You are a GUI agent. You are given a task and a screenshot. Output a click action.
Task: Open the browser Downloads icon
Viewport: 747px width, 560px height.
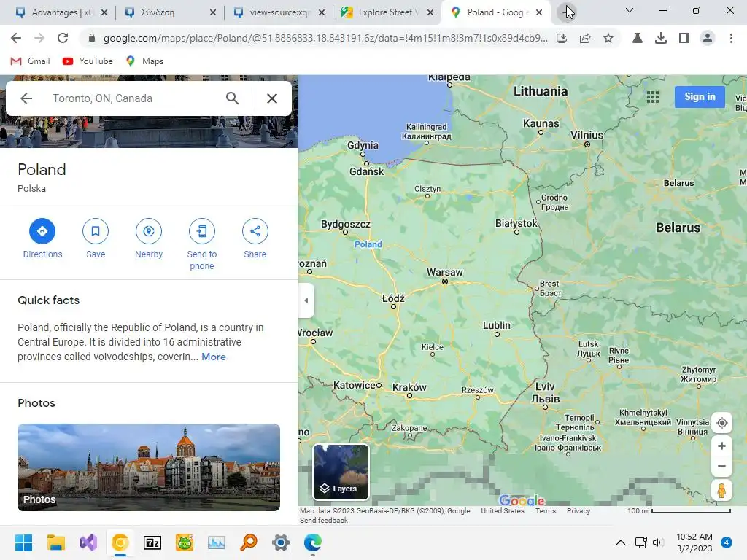coord(661,38)
